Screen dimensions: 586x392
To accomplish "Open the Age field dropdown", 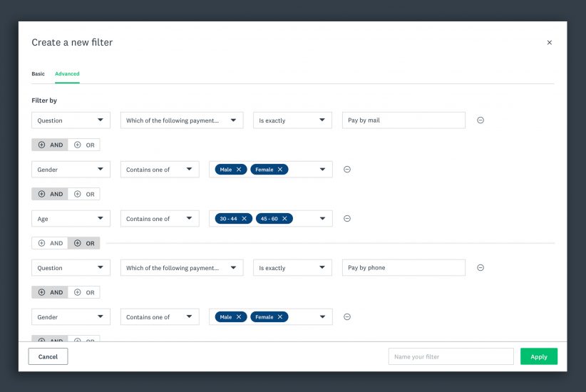I will click(71, 219).
